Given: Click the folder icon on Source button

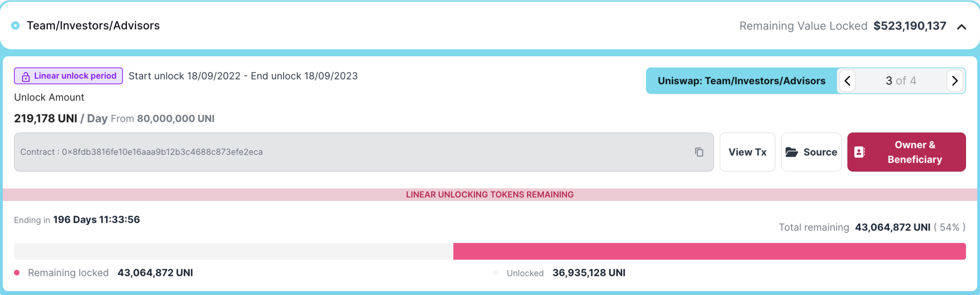Looking at the screenshot, I should click(792, 152).
